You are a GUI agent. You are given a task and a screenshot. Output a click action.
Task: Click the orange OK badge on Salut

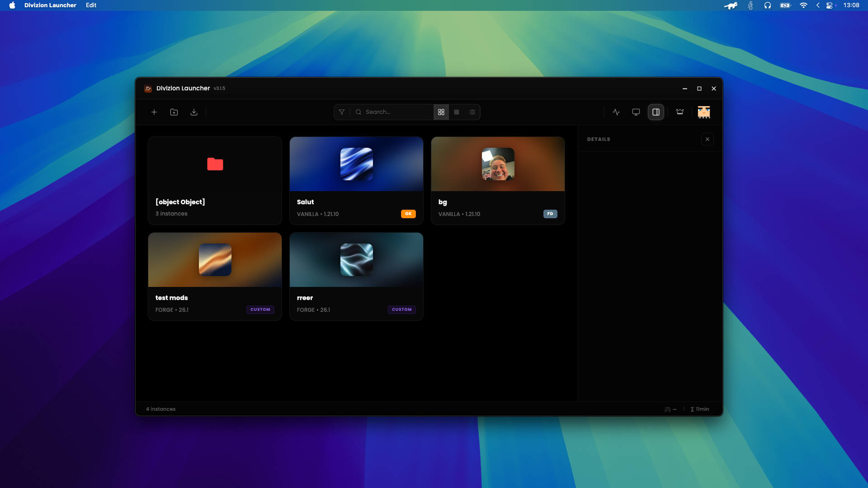pos(408,214)
